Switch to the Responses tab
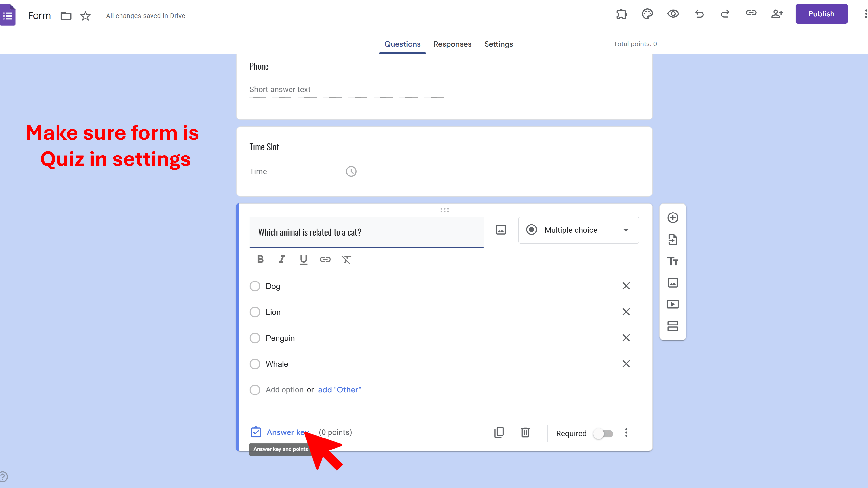The image size is (868, 488). point(452,44)
